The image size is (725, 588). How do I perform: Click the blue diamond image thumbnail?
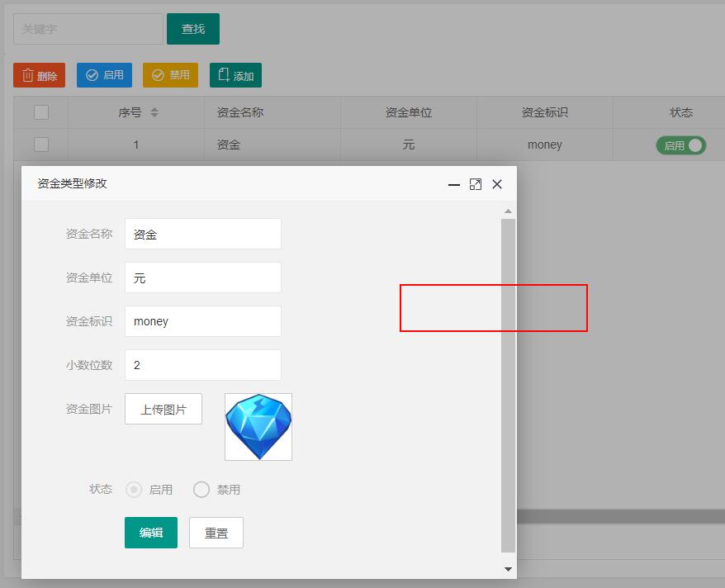(258, 427)
